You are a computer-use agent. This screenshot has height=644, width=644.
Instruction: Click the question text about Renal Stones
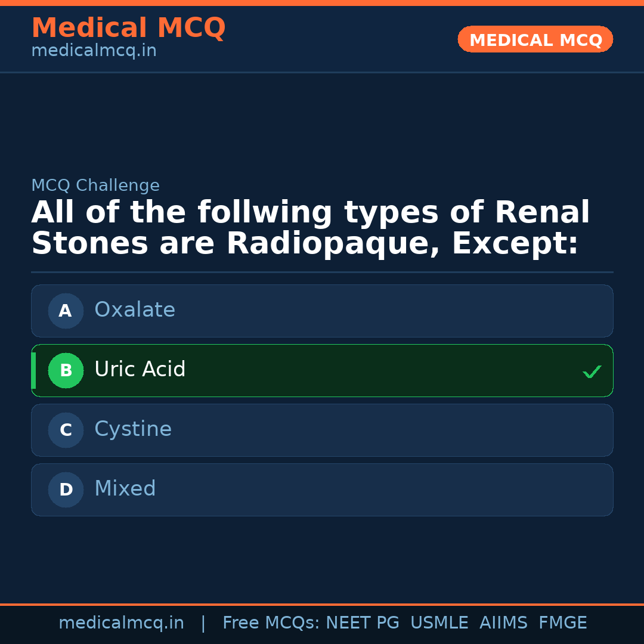click(x=310, y=227)
